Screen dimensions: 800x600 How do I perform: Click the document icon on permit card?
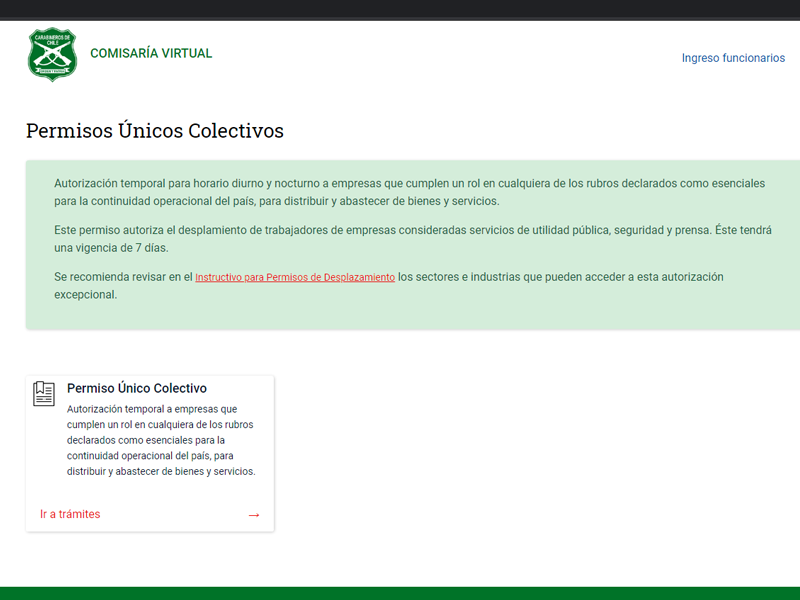44,394
